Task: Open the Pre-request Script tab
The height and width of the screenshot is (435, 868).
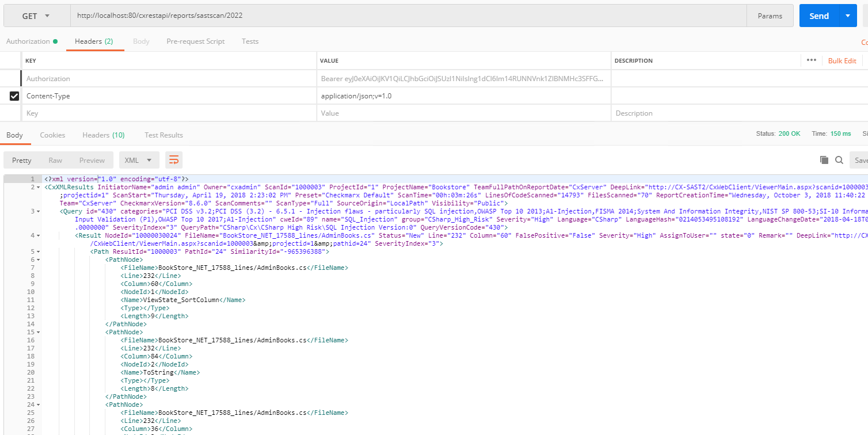Action: pyautogui.click(x=195, y=41)
